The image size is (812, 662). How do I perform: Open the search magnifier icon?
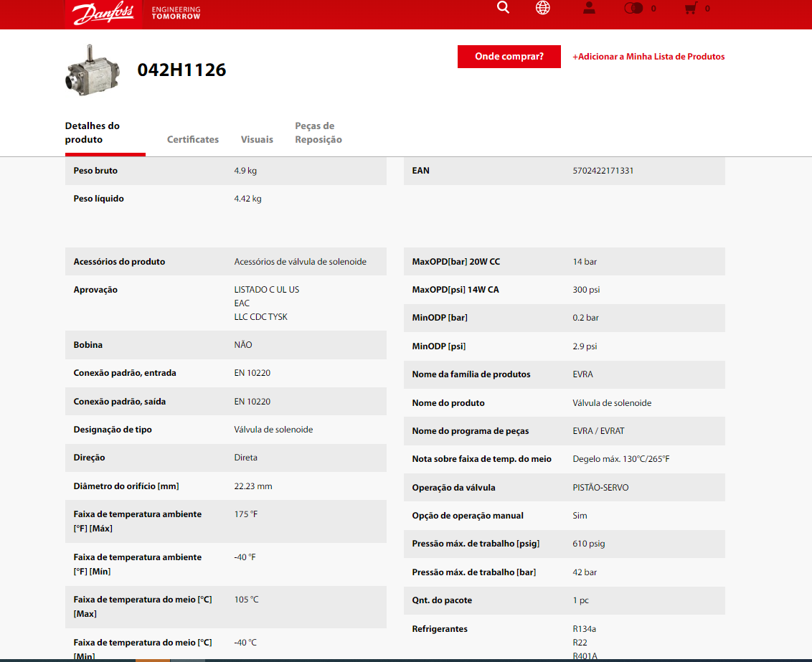point(503,7)
